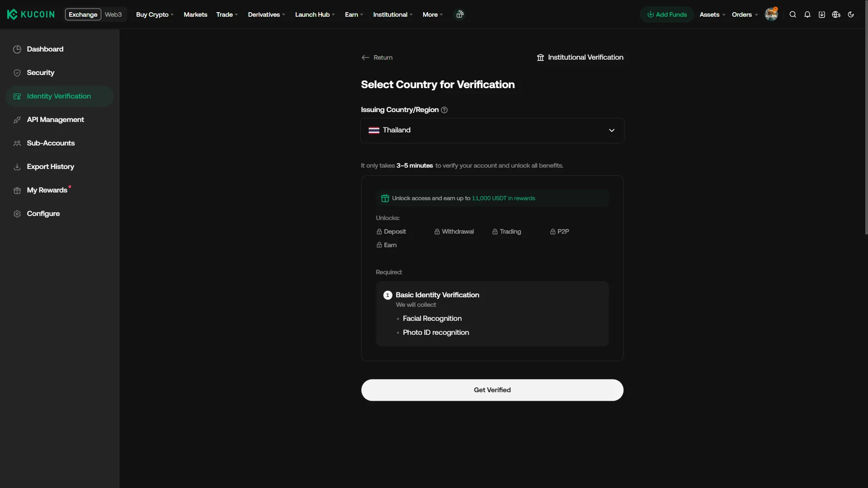Open My Rewards in sidebar
This screenshot has width=868, height=488.
click(x=59, y=190)
